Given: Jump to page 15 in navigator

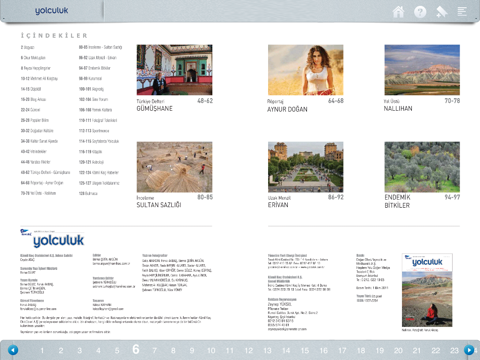Looking at the screenshot, I should [x=305, y=351].
